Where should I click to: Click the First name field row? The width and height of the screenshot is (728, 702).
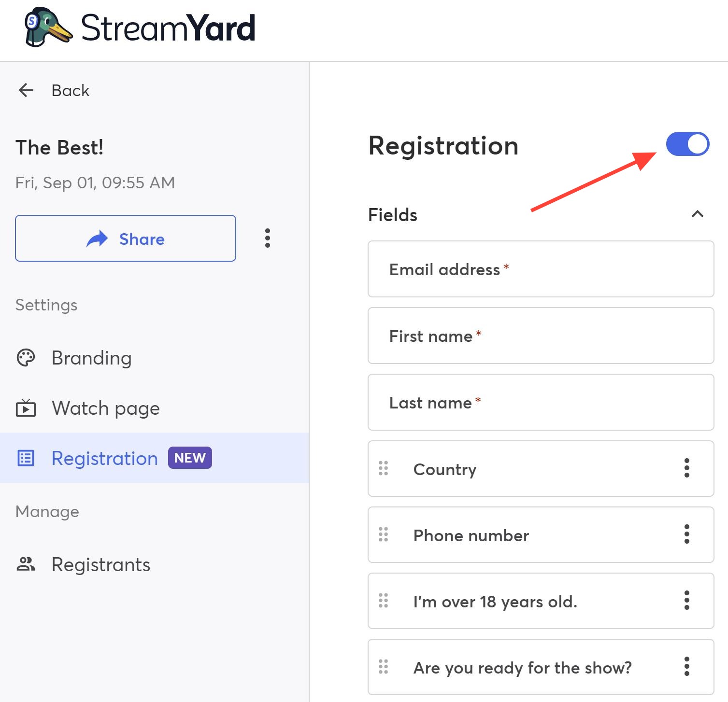(x=541, y=336)
